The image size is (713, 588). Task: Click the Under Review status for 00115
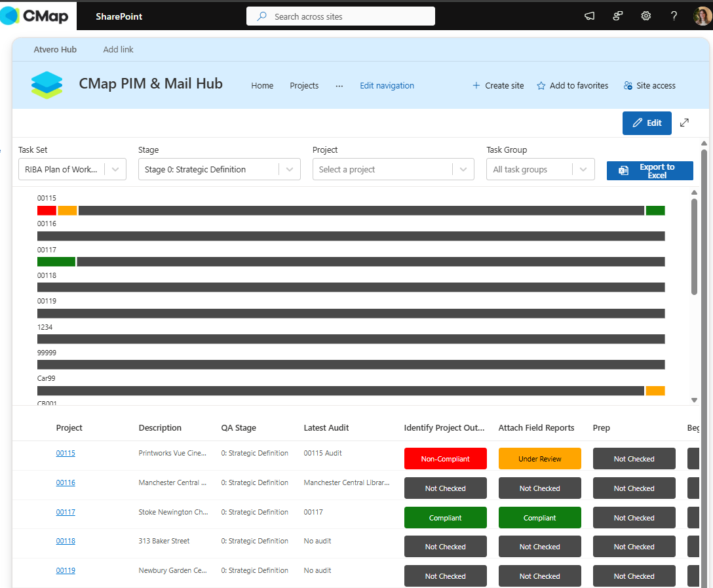click(540, 458)
